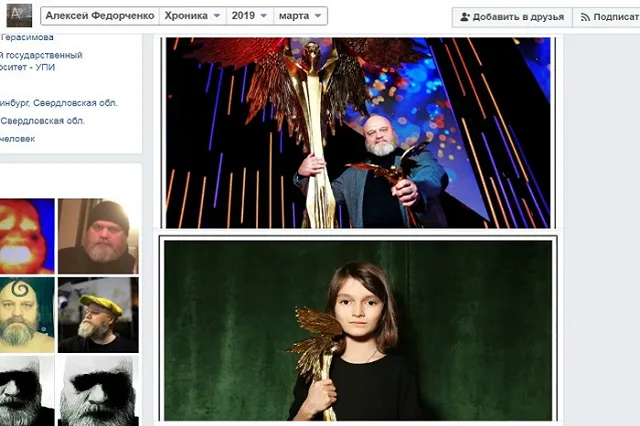Image resolution: width=640 pixels, height=426 pixels.
Task: Click the государственный университет УПИ link
Action: 40,62
